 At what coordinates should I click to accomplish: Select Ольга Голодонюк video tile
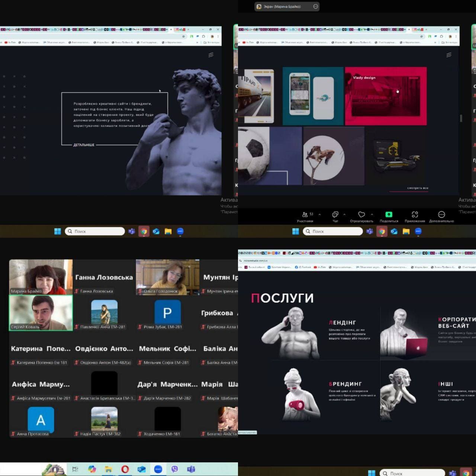[x=168, y=277]
